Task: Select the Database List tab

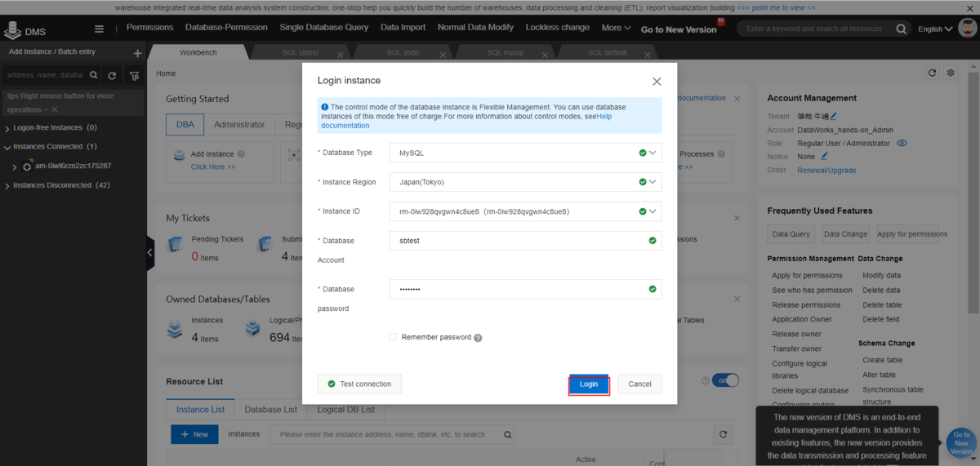Action: (271, 409)
